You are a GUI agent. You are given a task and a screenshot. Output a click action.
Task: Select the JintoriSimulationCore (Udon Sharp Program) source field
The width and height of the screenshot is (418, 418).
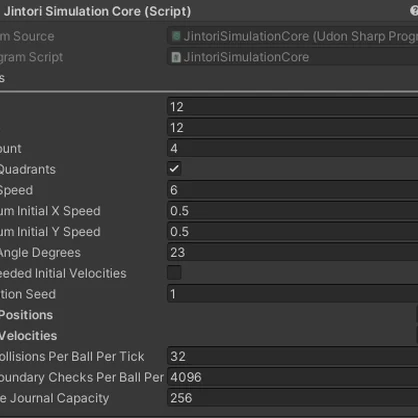(x=292, y=36)
